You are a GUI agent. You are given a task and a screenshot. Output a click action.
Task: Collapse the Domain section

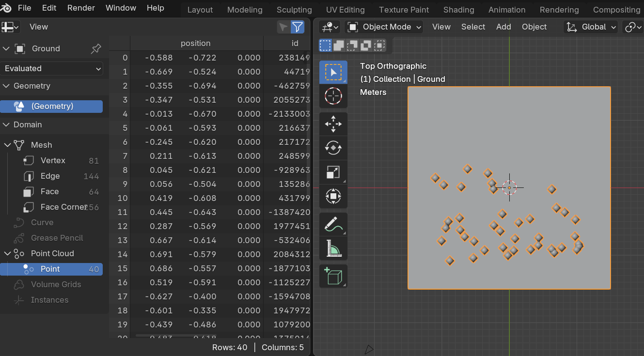[x=6, y=124]
